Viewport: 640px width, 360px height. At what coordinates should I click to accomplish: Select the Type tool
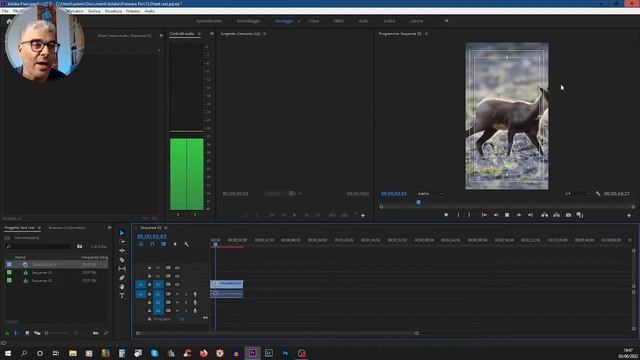122,296
